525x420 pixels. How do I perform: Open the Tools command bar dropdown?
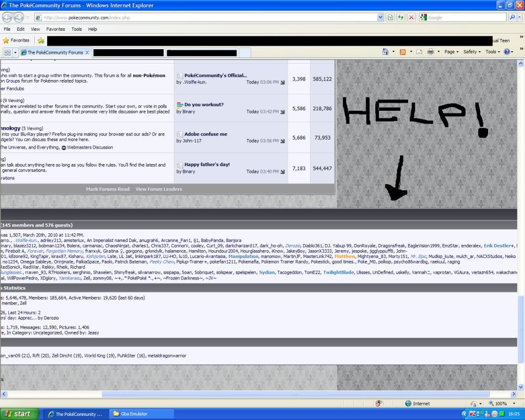pyautogui.click(x=493, y=52)
